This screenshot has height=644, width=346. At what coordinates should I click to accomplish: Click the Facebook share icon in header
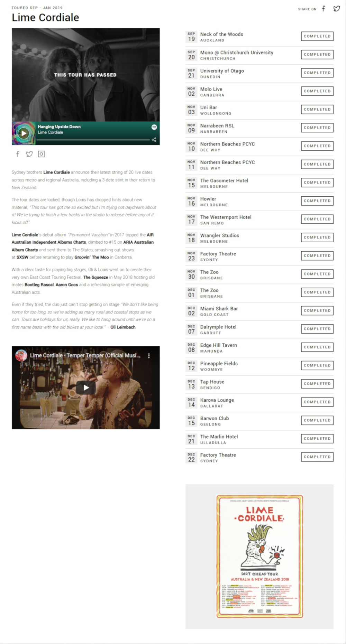(324, 9)
